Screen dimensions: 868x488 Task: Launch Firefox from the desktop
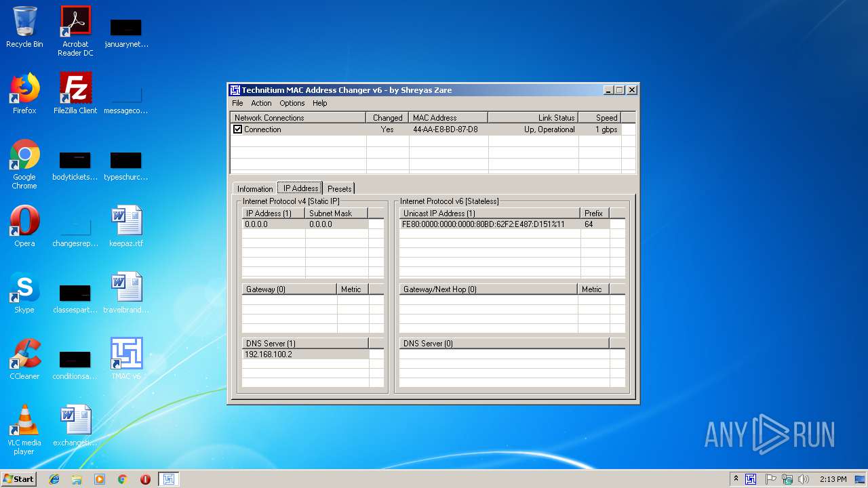point(24,94)
